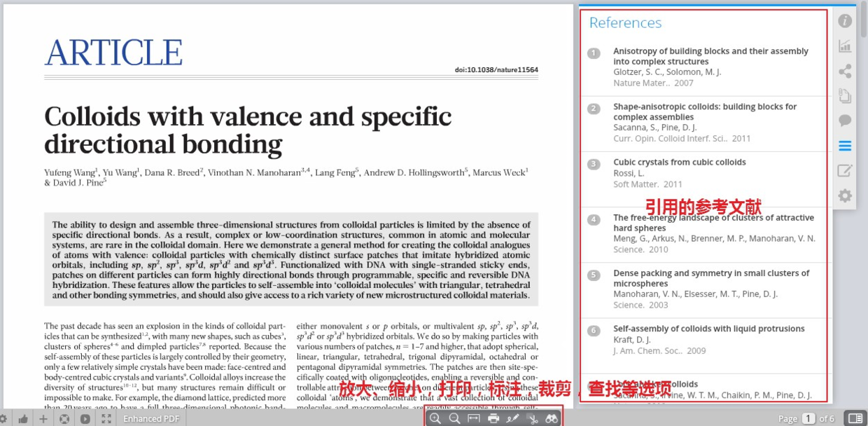The width and height of the screenshot is (868, 426).
Task: Open the metrics chart icon in sidebar
Action: (845, 46)
